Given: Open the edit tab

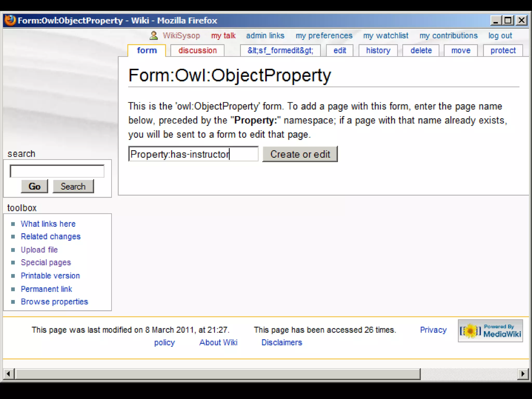Looking at the screenshot, I should pos(340,50).
